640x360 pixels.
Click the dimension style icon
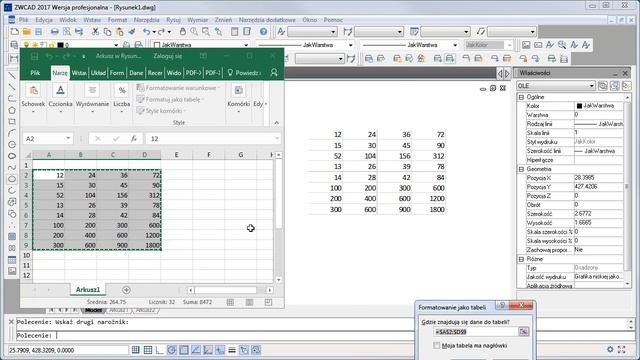(x=347, y=31)
